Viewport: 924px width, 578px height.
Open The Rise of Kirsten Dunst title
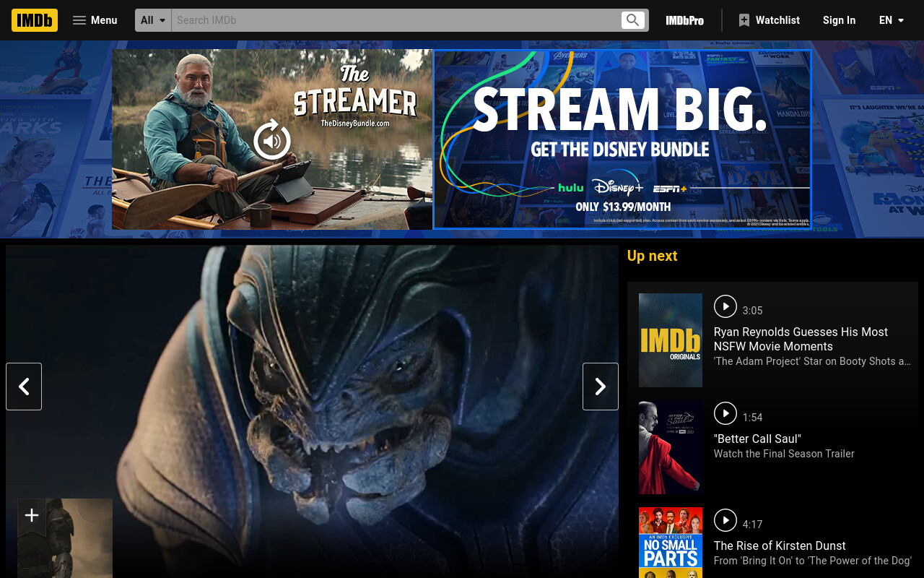(780, 545)
